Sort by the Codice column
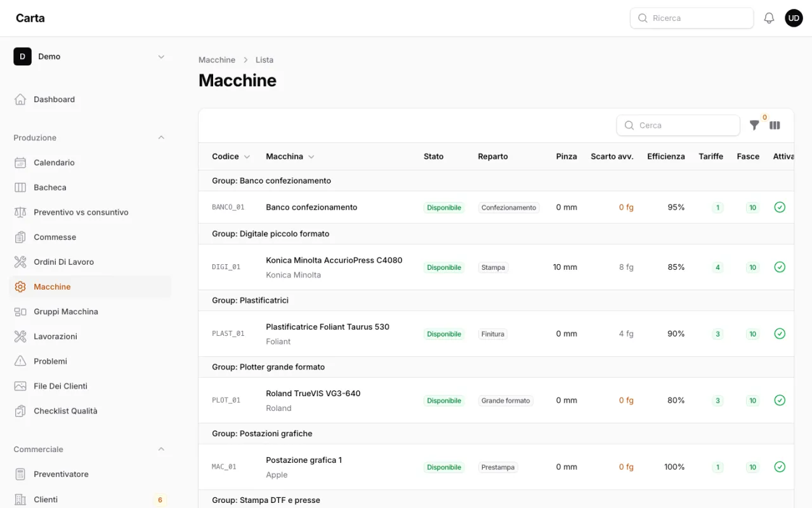The width and height of the screenshot is (812, 508). point(231,157)
